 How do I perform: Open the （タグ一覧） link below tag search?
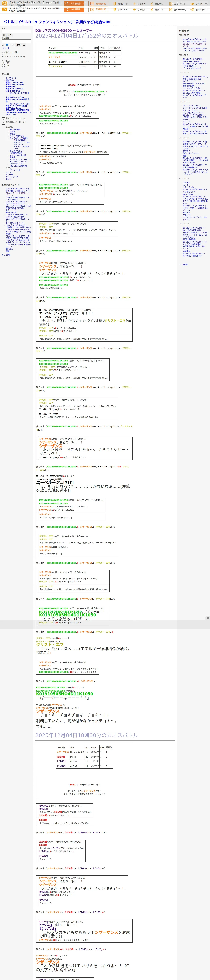6,48
